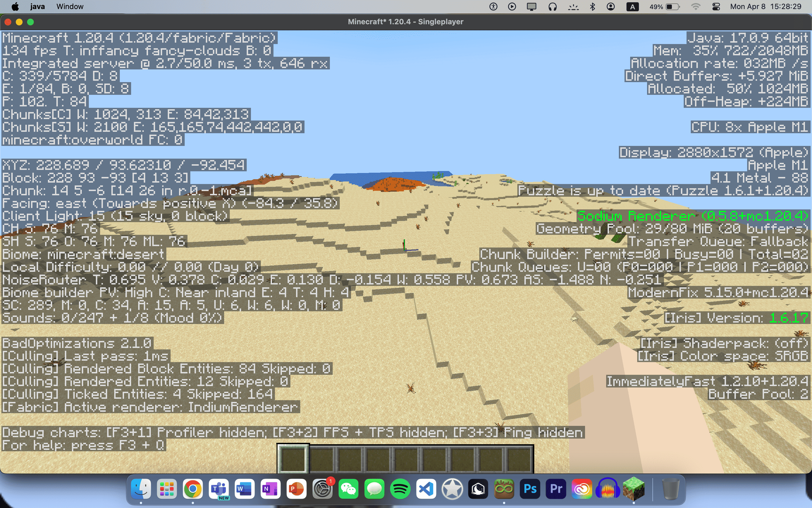This screenshot has width=812, height=508.
Task: Open the Trash in the Dock
Action: 670,489
